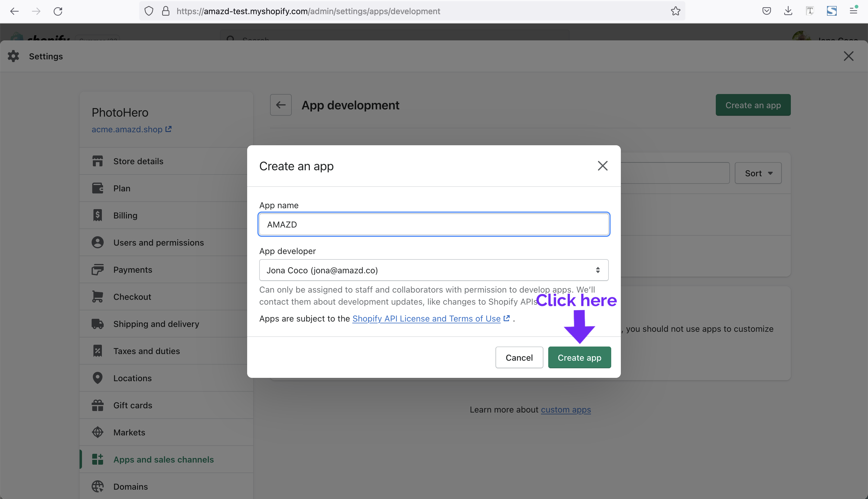Viewport: 868px width, 499px height.
Task: Open Users and permissions
Action: (x=166, y=243)
